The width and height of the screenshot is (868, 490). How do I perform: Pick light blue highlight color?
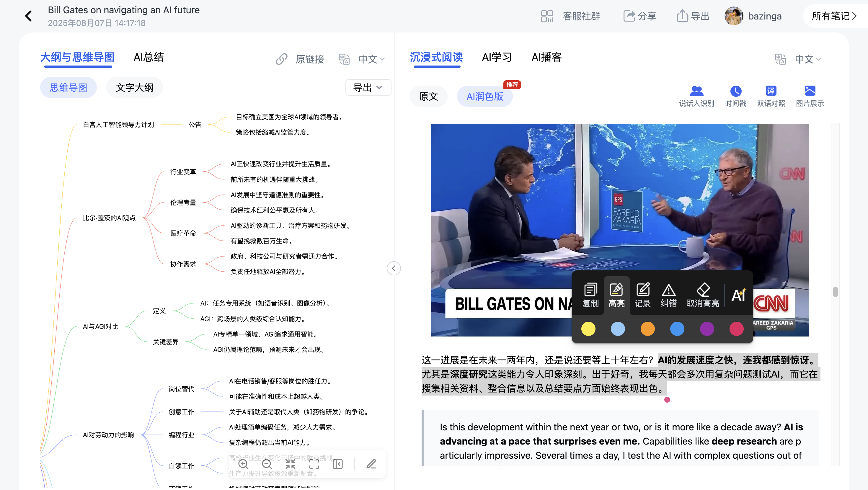(x=618, y=329)
